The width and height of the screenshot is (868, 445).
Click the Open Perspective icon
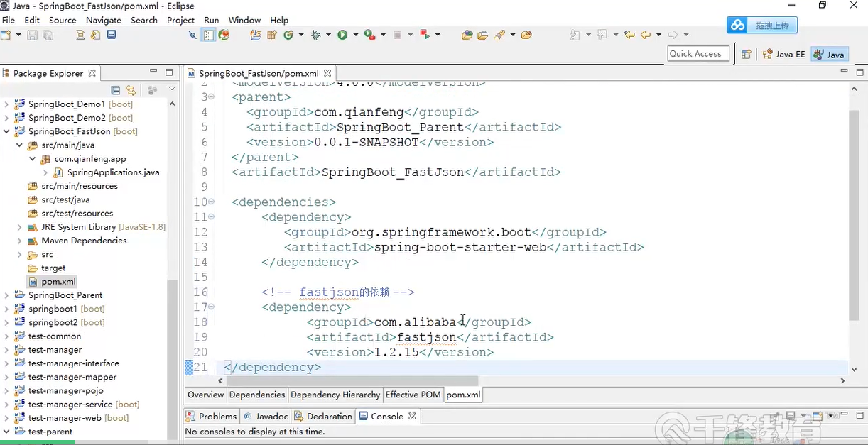coord(746,54)
